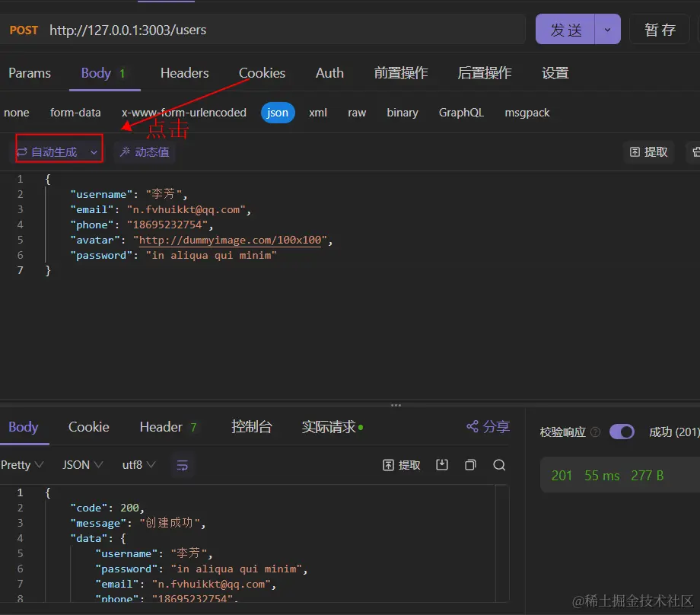Select the x-www-form-urlencoded body type
700x615 pixels.
[184, 113]
